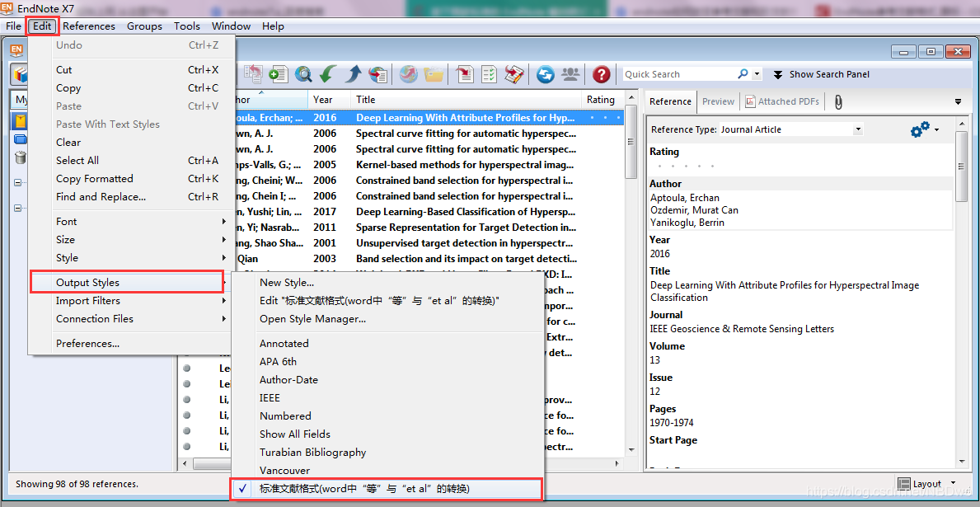
Task: Click Show Search Panel button
Action: click(x=821, y=74)
